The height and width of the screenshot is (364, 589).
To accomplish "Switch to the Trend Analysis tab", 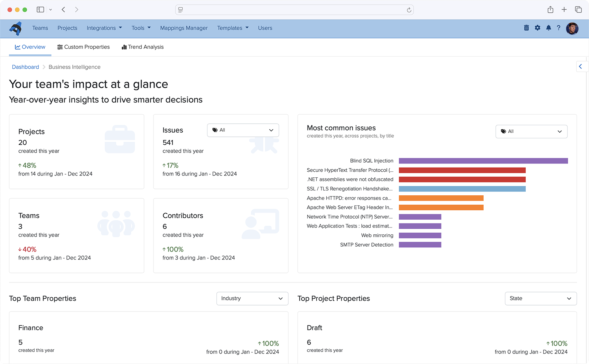I will pyautogui.click(x=143, y=47).
